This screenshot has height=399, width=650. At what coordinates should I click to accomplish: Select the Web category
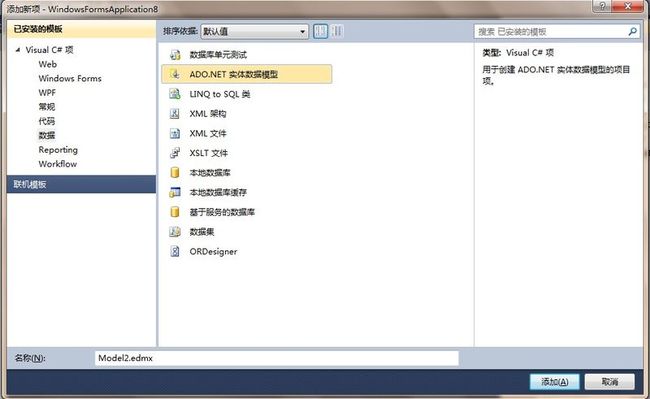[x=48, y=64]
